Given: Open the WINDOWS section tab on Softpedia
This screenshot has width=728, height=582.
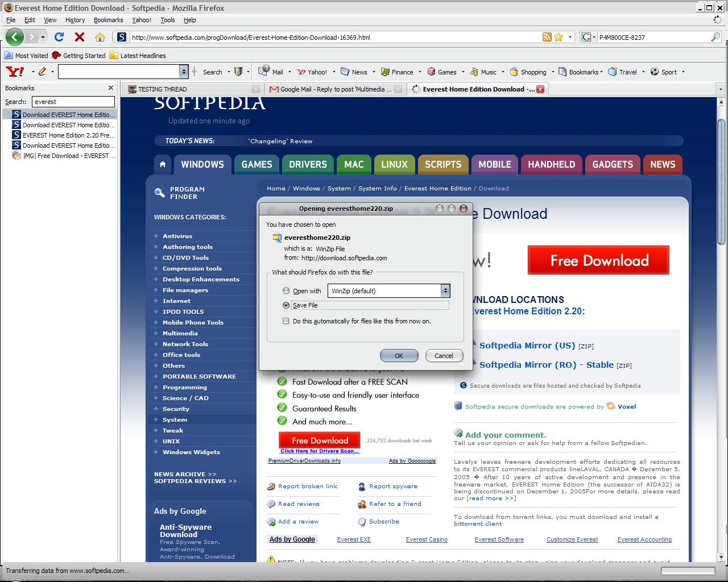Looking at the screenshot, I should (x=202, y=164).
